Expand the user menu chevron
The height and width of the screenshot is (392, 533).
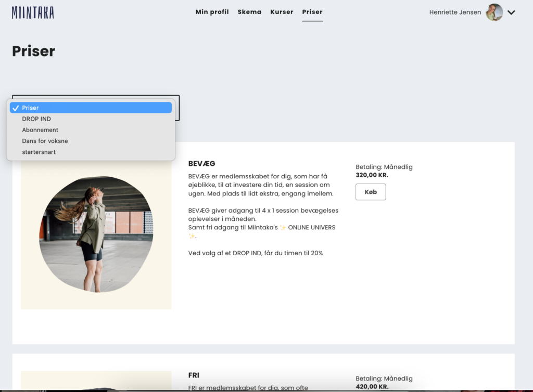point(511,12)
